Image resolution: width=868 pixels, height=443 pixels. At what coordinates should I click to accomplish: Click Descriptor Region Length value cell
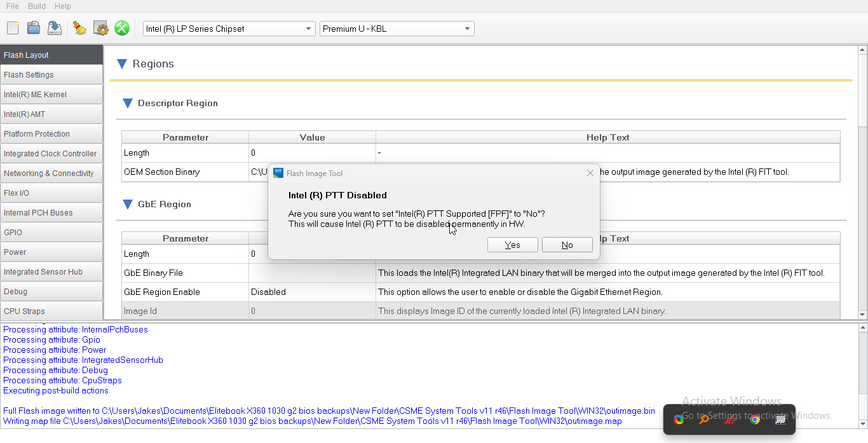click(x=312, y=153)
